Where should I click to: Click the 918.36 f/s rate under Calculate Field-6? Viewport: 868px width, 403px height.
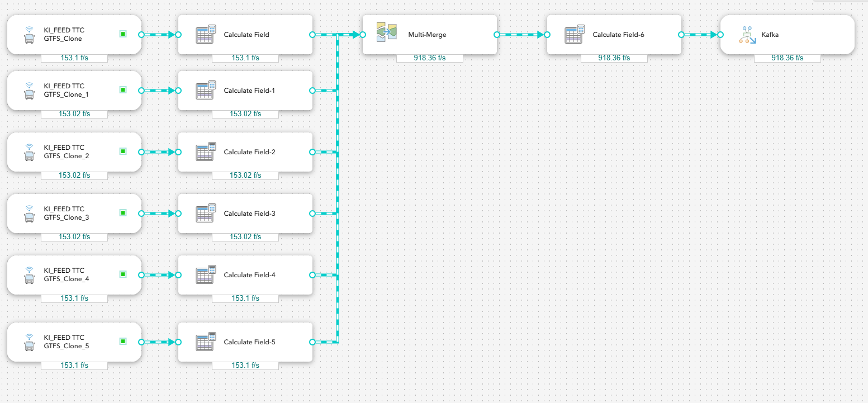click(x=614, y=58)
